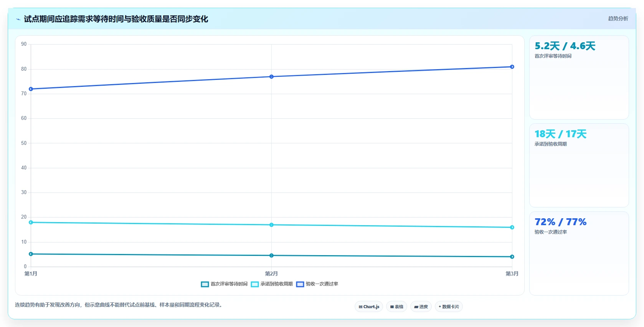
Task: Select the 进度 pill
Action: coord(421,307)
